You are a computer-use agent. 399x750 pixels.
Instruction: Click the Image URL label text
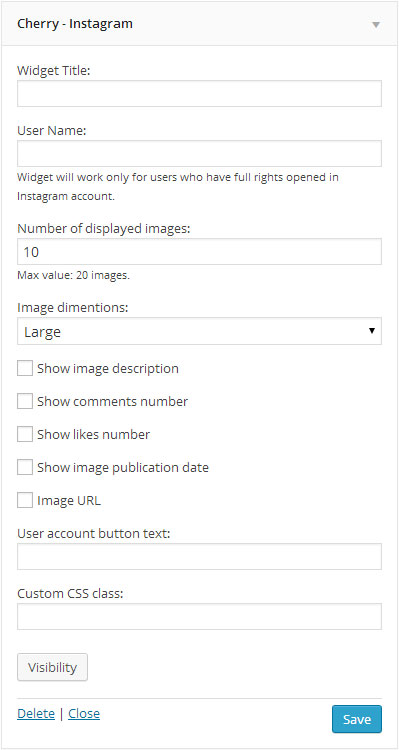69,501
